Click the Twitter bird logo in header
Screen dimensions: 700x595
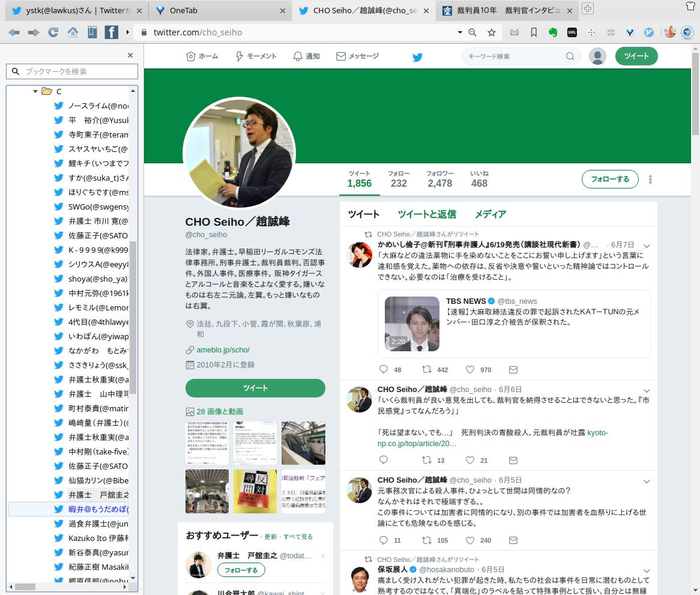(417, 56)
